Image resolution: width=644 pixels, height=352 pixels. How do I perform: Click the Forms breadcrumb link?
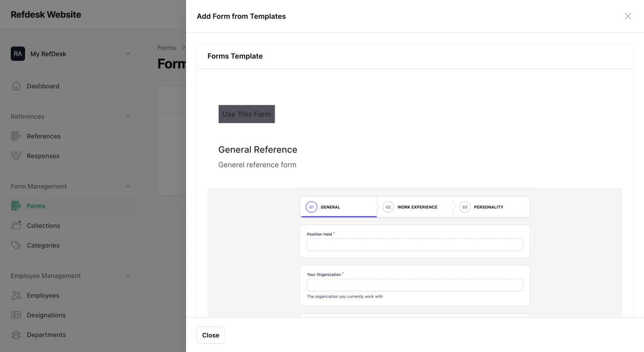[166, 47]
